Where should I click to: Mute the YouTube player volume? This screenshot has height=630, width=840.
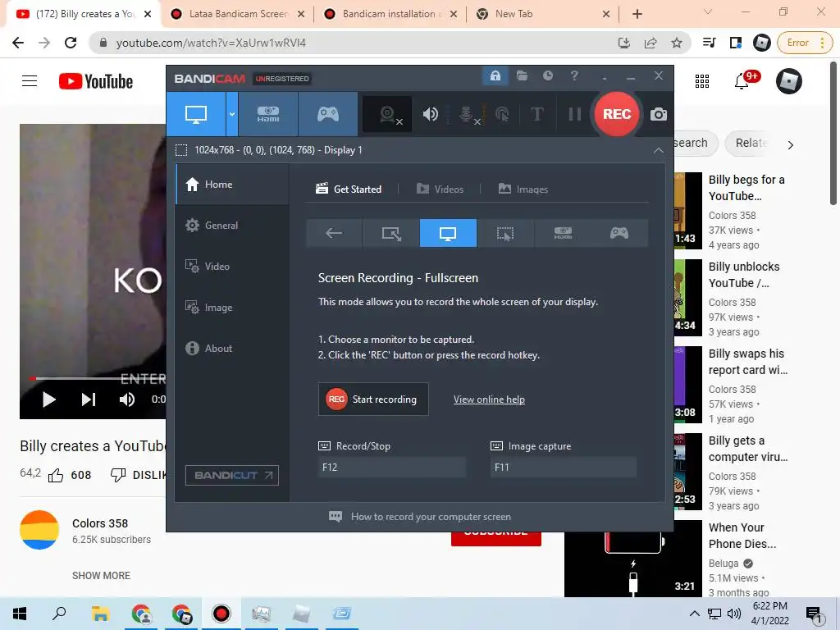tap(127, 399)
